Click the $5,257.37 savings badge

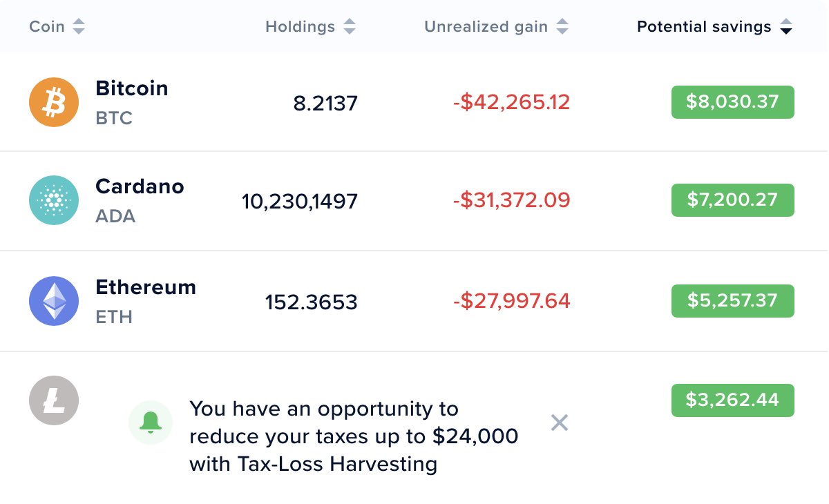(733, 301)
